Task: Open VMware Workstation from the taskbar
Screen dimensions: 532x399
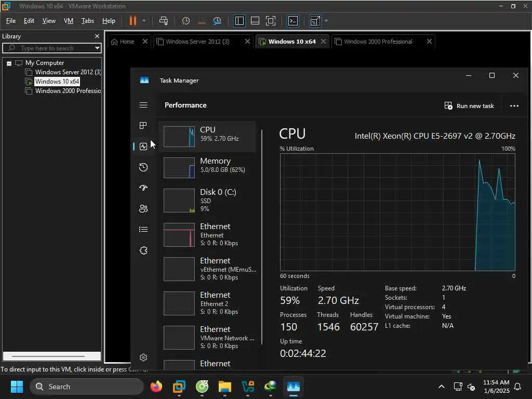Action: [179, 387]
